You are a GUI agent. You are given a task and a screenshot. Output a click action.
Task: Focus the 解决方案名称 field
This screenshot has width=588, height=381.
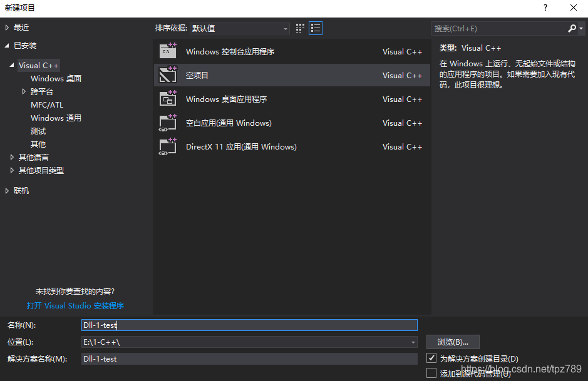click(249, 358)
